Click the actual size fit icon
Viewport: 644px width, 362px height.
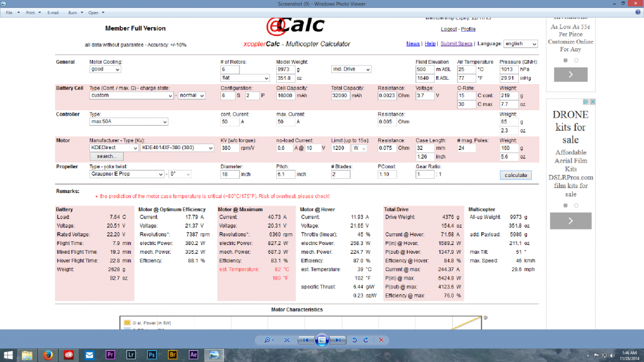pyautogui.click(x=287, y=340)
